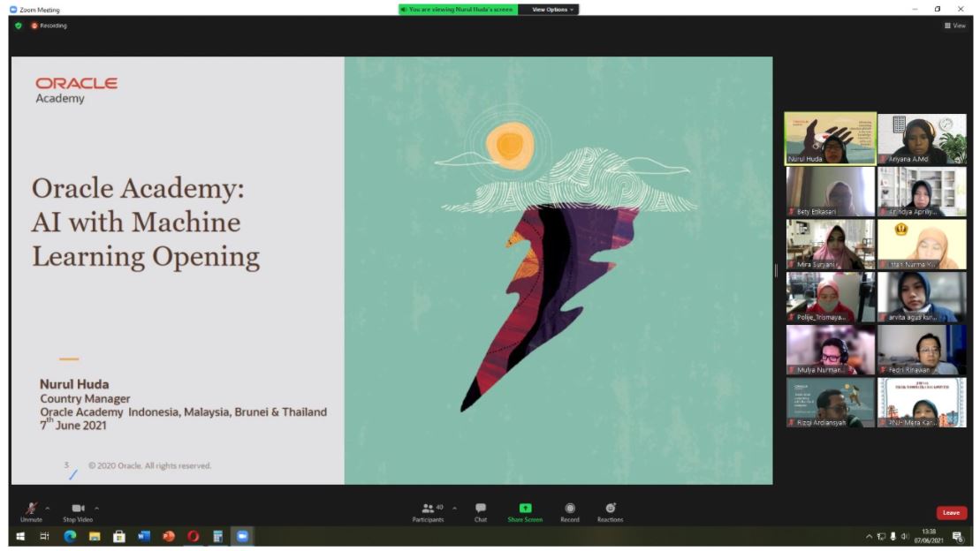The image size is (980, 551).
Task: Expand the arrow next to Participants
Action: [454, 508]
